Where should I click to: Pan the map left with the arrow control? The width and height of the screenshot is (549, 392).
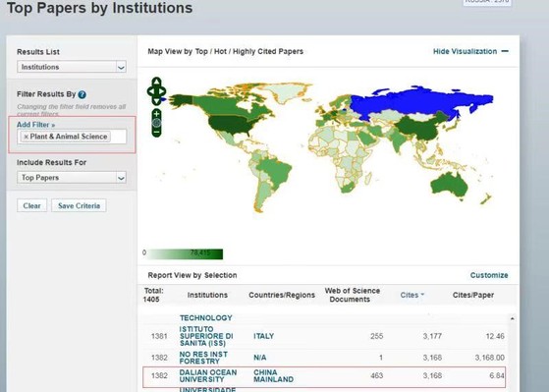point(151,91)
